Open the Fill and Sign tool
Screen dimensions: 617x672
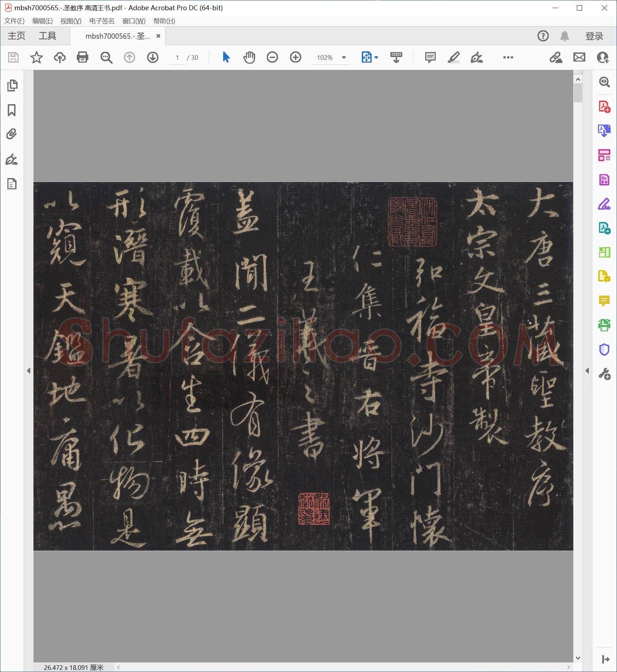pyautogui.click(x=604, y=204)
